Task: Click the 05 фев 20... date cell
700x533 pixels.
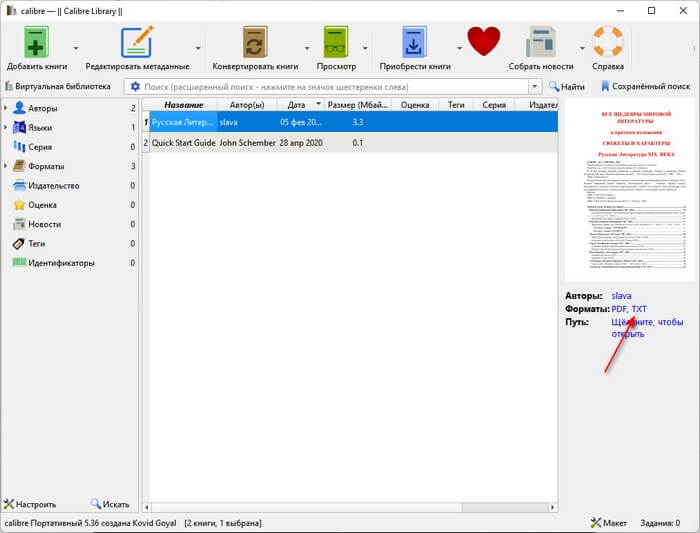Action: [301, 122]
